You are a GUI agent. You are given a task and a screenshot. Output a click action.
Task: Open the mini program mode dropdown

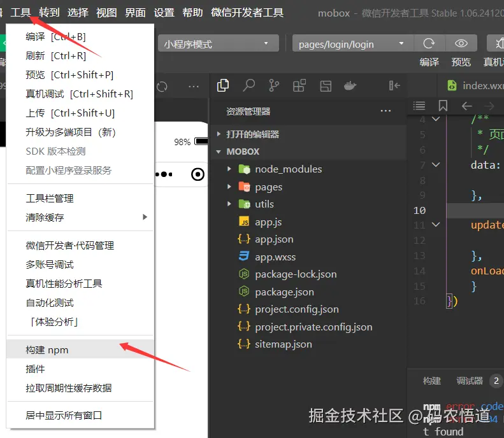point(219,43)
